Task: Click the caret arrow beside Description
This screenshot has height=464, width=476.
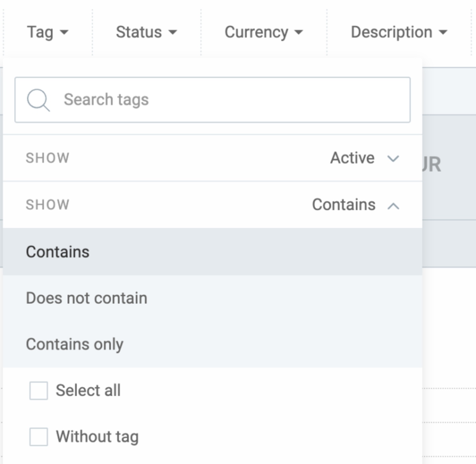Action: tap(443, 33)
